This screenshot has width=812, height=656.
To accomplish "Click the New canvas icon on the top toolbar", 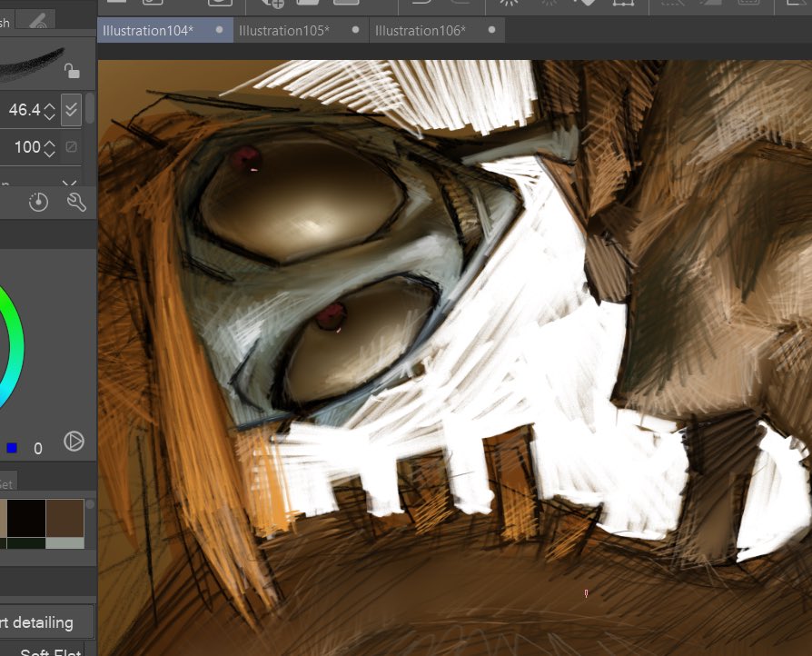I will coord(116,3).
